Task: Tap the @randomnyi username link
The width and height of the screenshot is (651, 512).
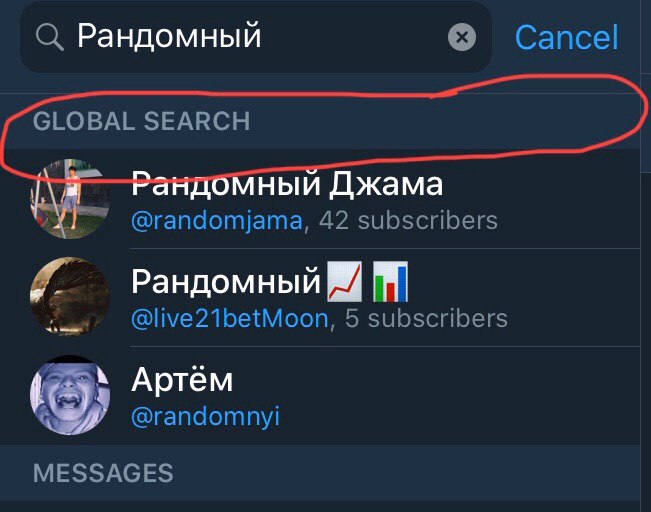Action: click(206, 416)
